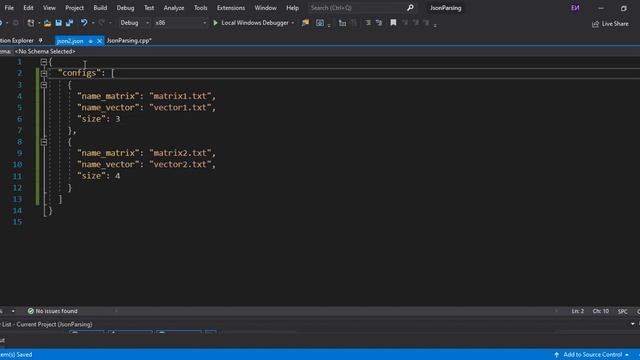The width and height of the screenshot is (640, 360).
Task: Pin the Solution Explorer panel
Action: (x=40, y=40)
